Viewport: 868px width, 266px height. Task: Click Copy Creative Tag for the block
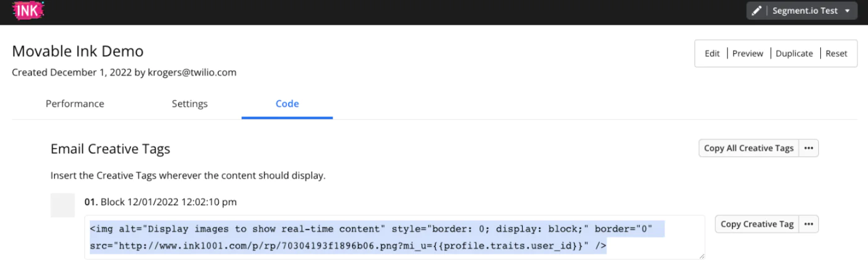757,224
